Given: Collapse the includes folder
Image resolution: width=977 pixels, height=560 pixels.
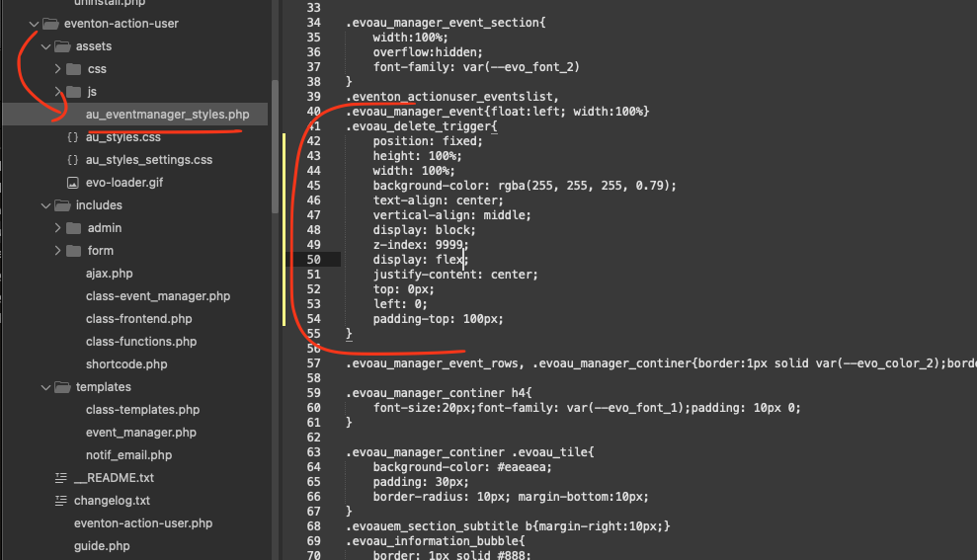Looking at the screenshot, I should [x=45, y=205].
